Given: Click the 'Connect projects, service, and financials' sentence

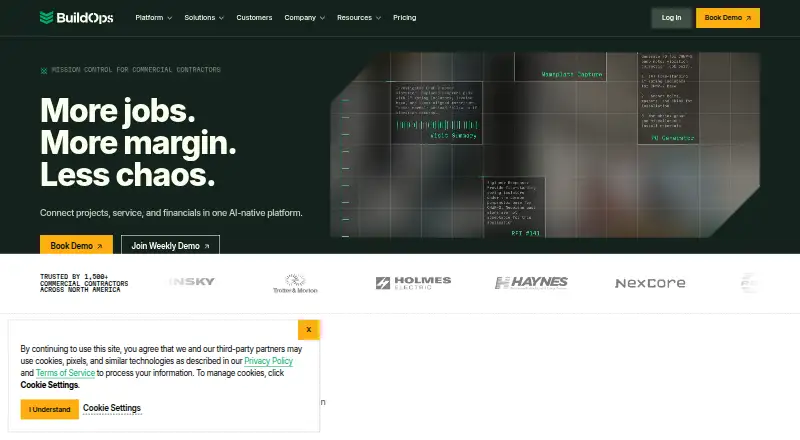Looking at the screenshot, I should (x=171, y=213).
